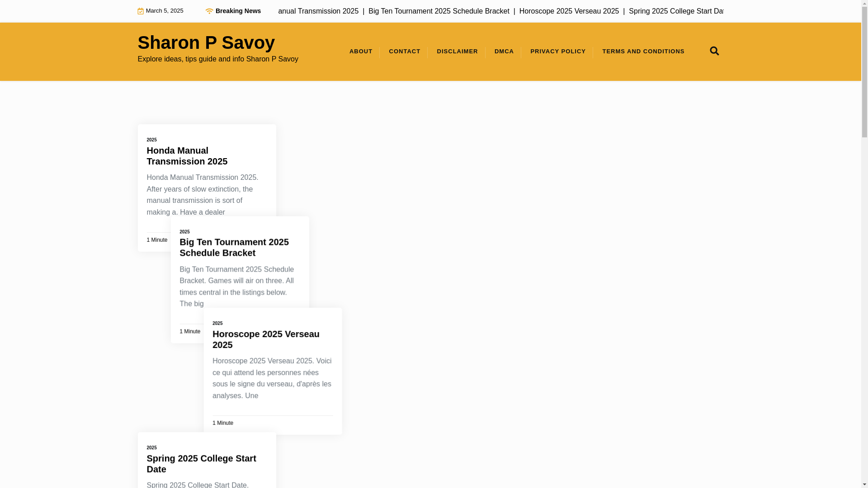
Task: Click the March 5, 2025 date text
Action: 165,11
